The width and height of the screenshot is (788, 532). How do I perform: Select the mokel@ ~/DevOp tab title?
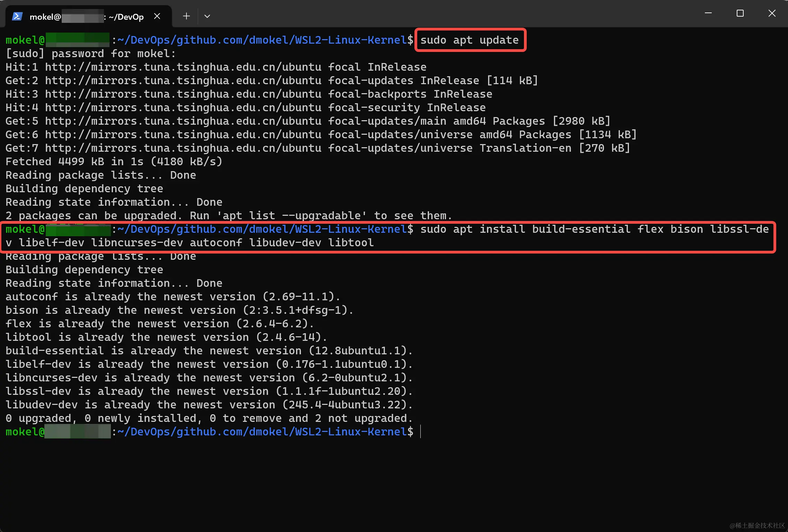pos(87,17)
